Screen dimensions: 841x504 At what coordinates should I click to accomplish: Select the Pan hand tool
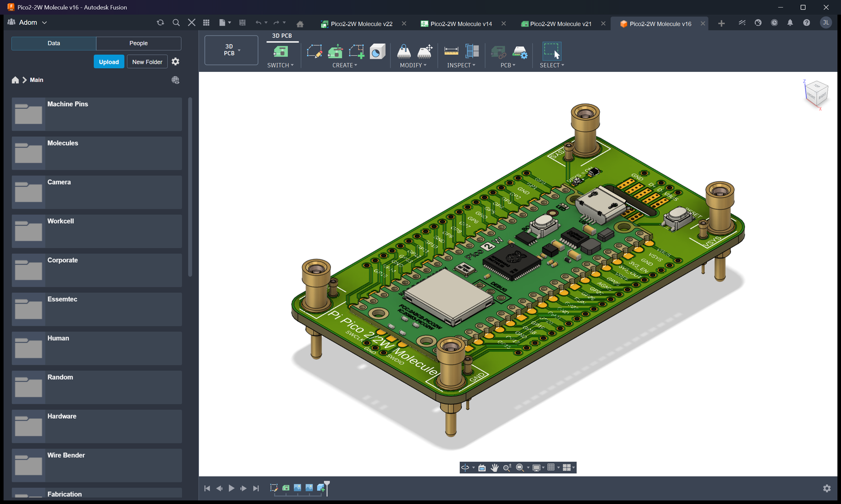click(495, 468)
